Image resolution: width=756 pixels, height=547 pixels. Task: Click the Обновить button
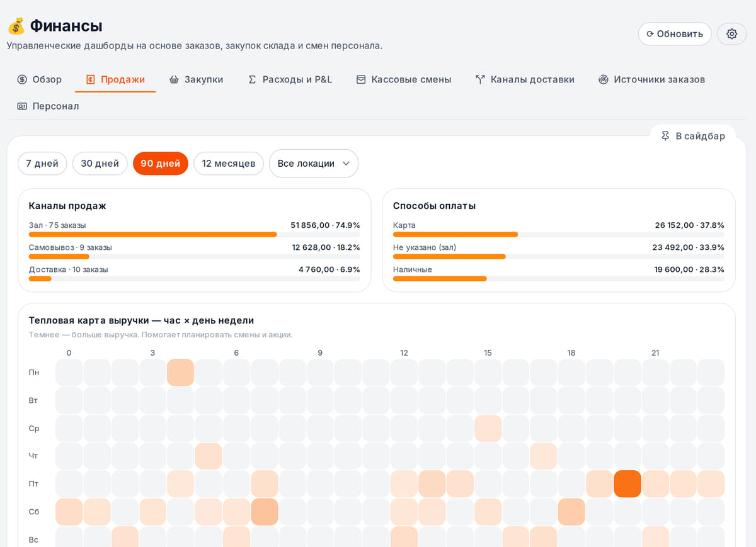(x=675, y=34)
